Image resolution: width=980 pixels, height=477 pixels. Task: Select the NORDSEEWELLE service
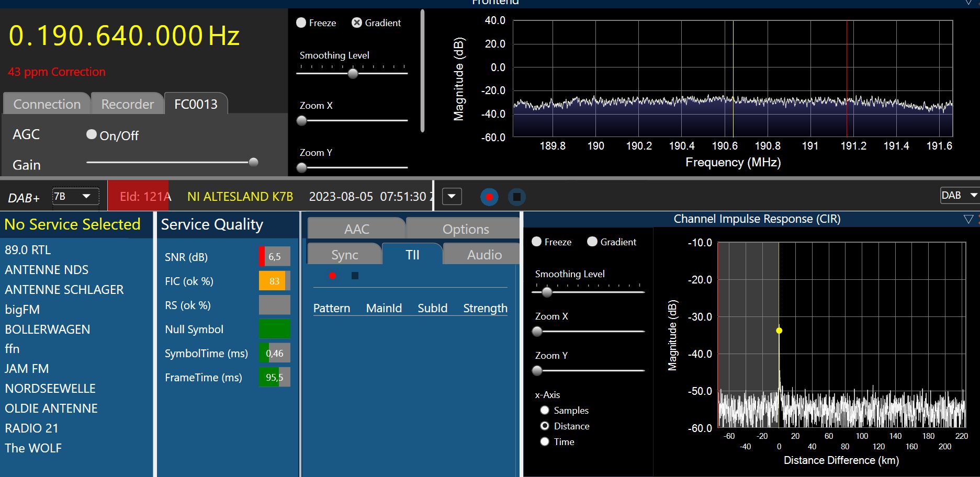50,389
